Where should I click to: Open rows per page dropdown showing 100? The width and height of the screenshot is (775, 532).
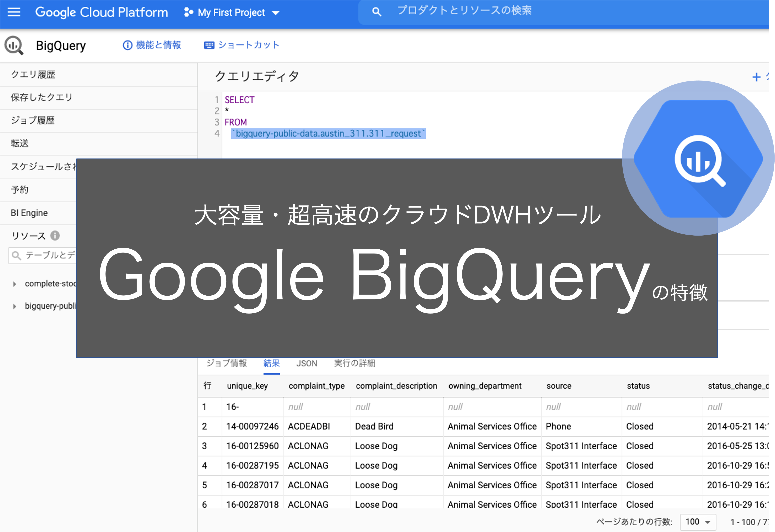coord(698,522)
